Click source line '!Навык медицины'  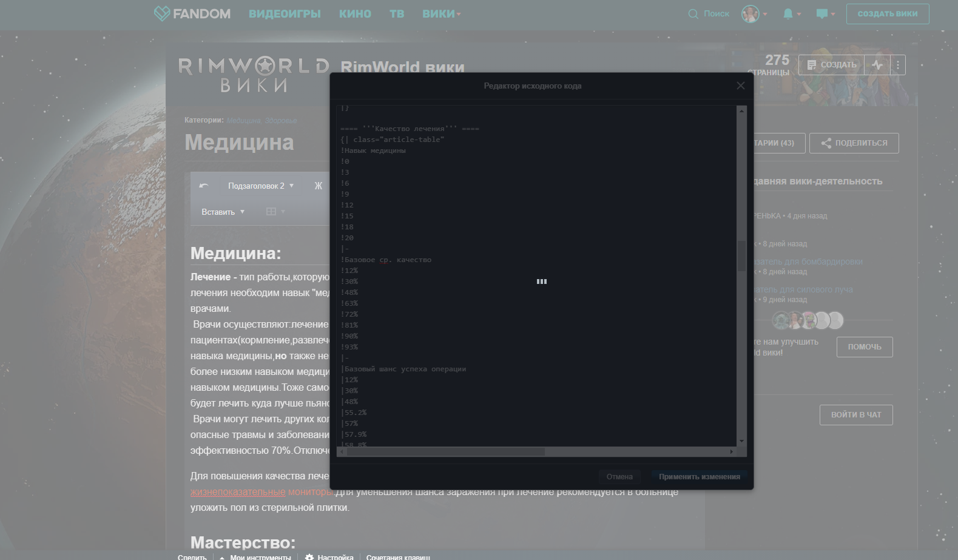pos(373,150)
